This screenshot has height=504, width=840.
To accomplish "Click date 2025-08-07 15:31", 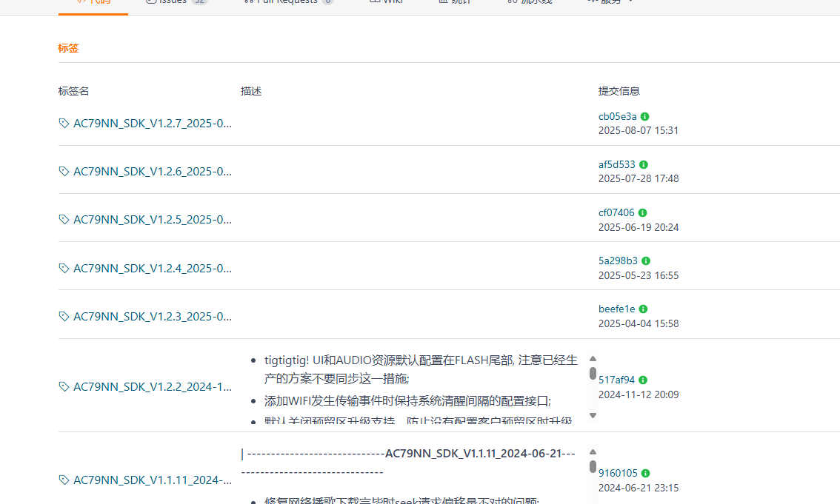I will (638, 130).
